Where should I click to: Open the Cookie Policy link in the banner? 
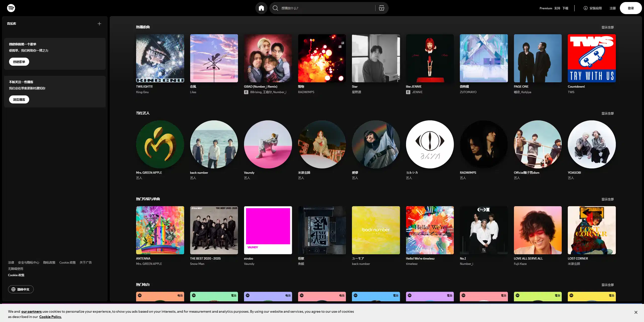coord(51,316)
